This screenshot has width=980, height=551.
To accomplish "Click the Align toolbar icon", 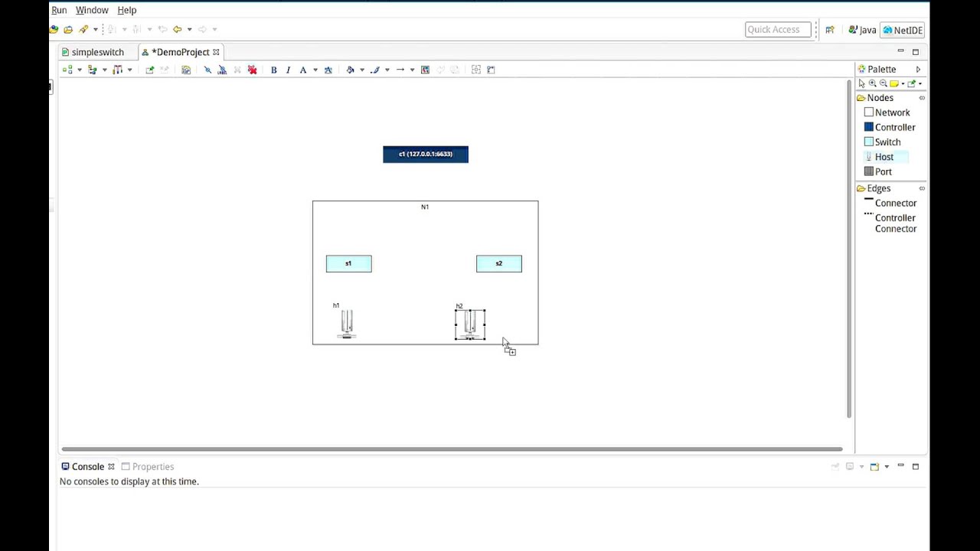I will [118, 70].
